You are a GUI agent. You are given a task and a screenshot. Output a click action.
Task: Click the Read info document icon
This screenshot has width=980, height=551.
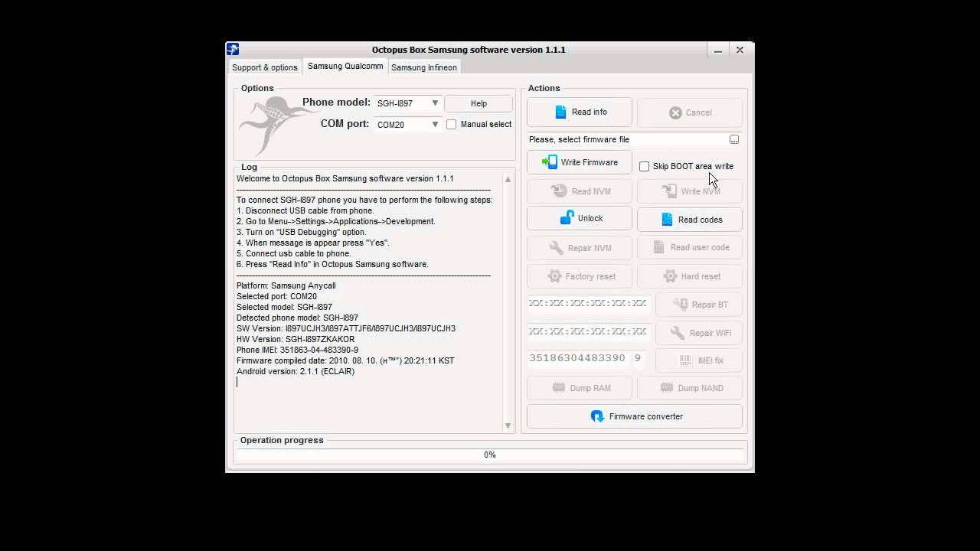tap(560, 112)
